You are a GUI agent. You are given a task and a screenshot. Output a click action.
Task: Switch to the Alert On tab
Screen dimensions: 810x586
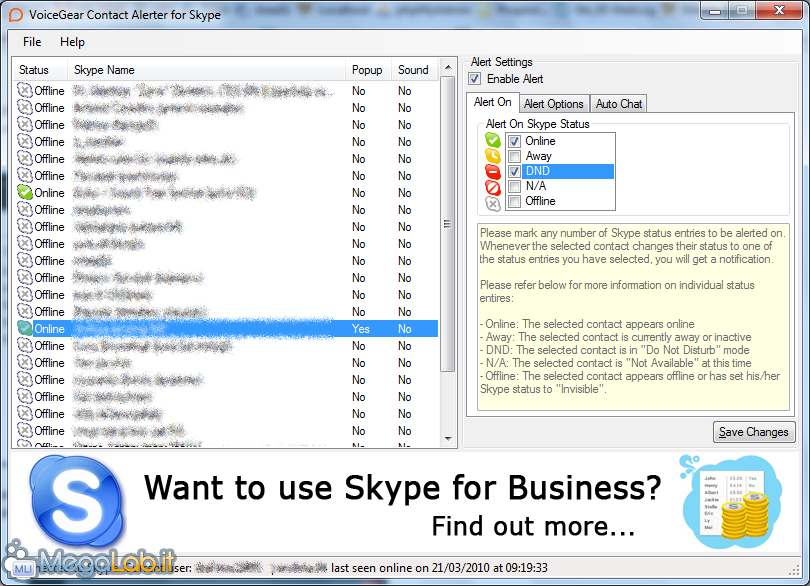[492, 102]
